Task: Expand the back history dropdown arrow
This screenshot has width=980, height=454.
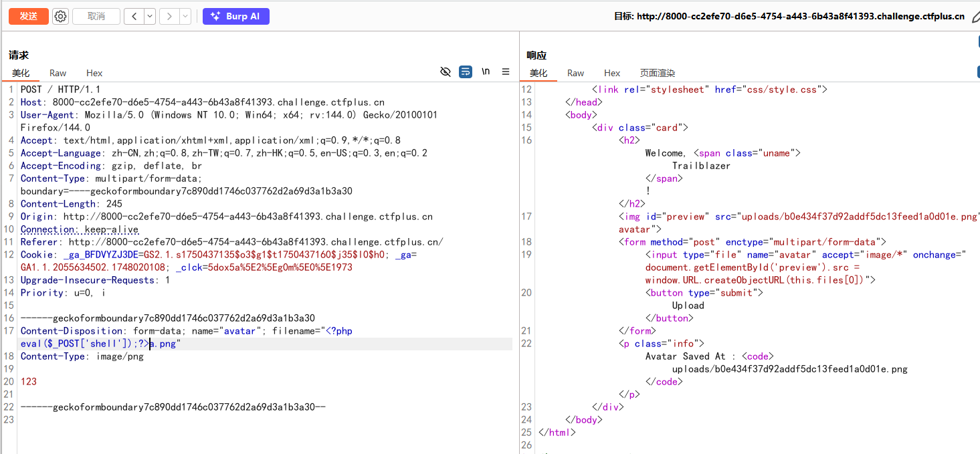Action: (149, 17)
